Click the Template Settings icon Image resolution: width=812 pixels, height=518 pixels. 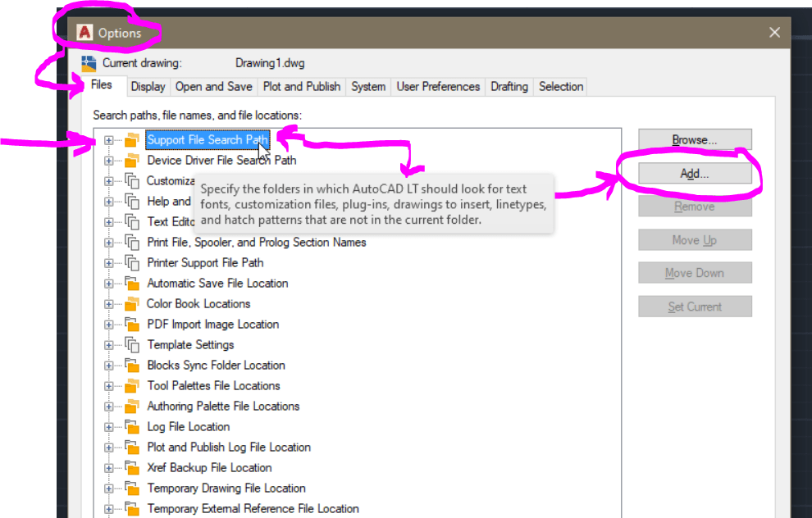click(x=132, y=344)
